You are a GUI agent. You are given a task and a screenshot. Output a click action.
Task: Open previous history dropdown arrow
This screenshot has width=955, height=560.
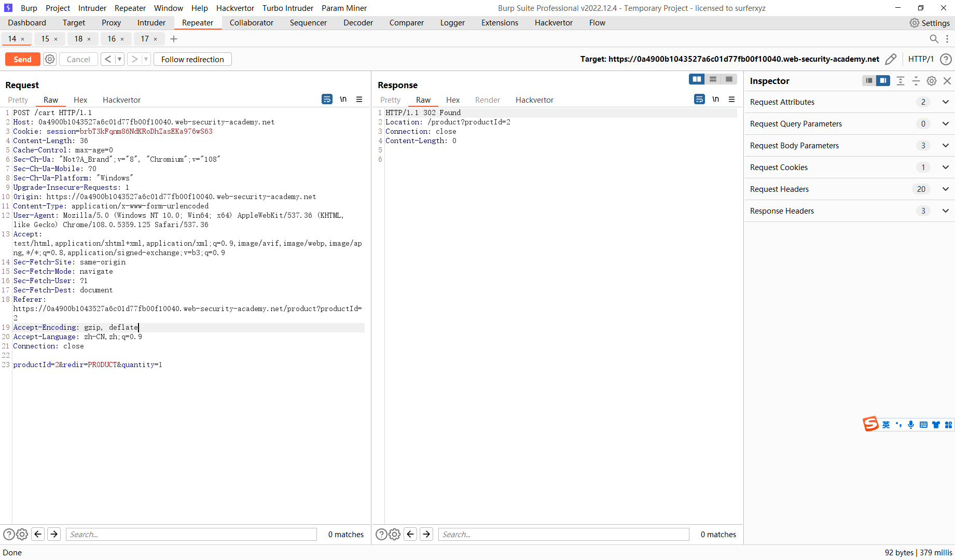click(119, 59)
